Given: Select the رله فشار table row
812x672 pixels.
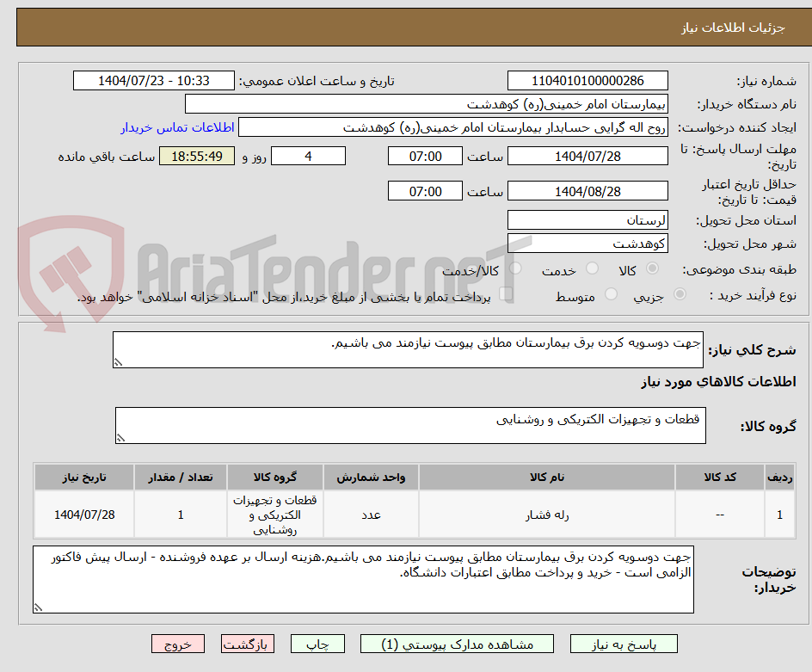Looking at the screenshot, I should (516, 515).
